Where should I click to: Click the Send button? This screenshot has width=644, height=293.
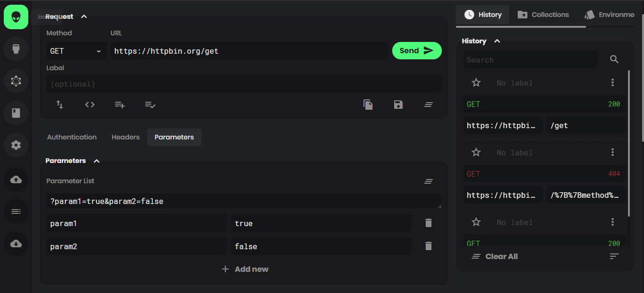[x=416, y=50]
